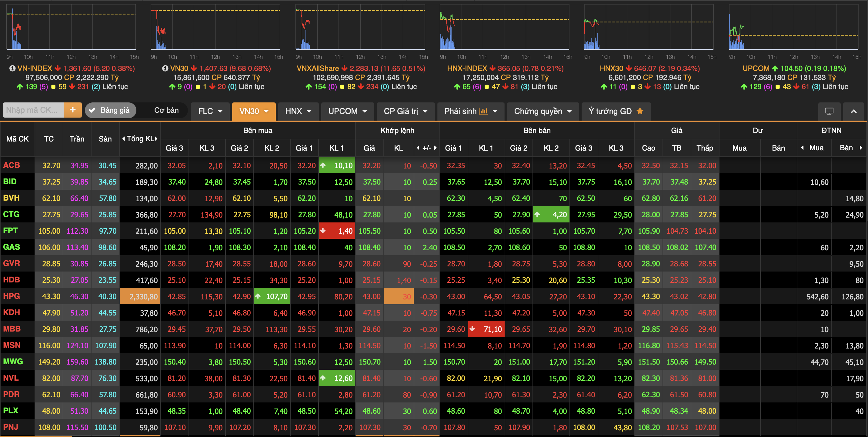Expand the Chứng quyền dropdown
Image resolution: width=868 pixels, height=437 pixels.
(543, 111)
